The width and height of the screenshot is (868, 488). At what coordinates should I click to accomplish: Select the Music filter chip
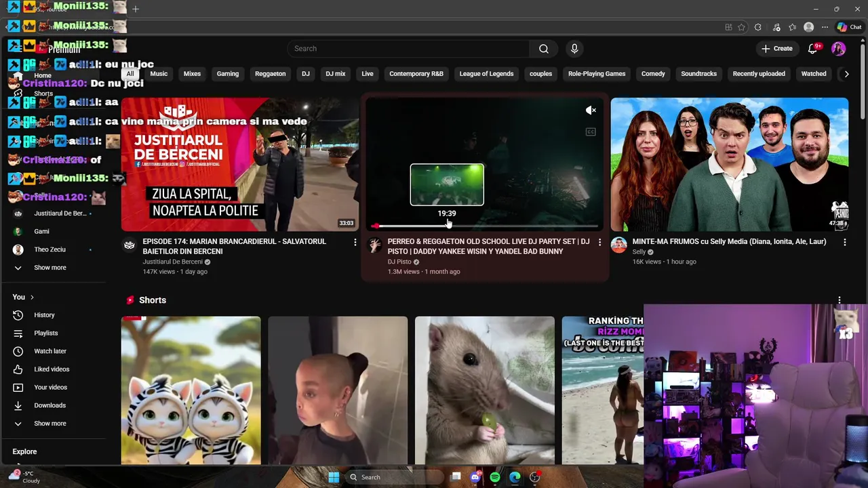click(x=159, y=74)
